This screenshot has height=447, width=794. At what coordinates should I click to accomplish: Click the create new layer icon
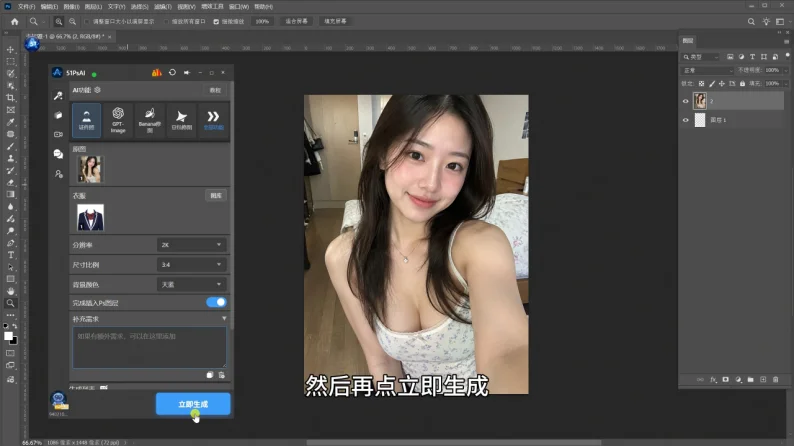click(x=763, y=380)
